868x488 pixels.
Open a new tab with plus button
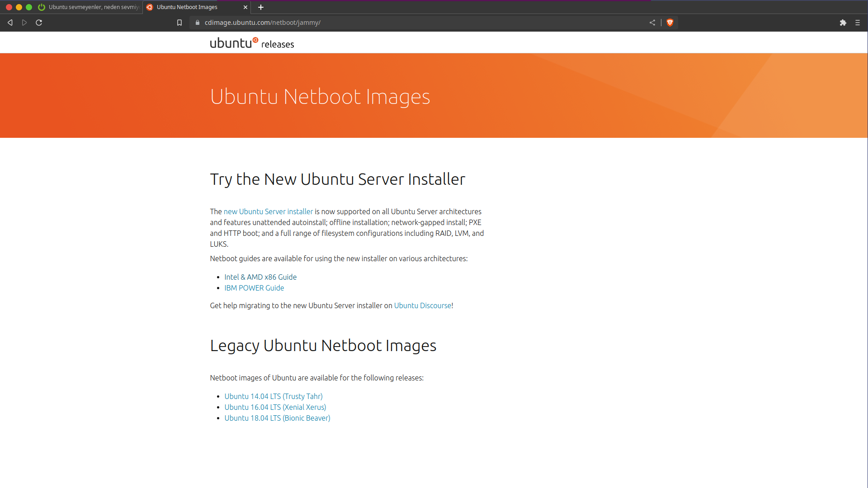[x=261, y=7]
